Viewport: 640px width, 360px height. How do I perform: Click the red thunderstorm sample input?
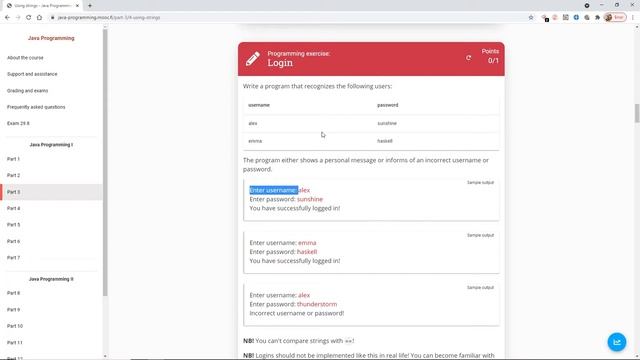click(x=317, y=304)
